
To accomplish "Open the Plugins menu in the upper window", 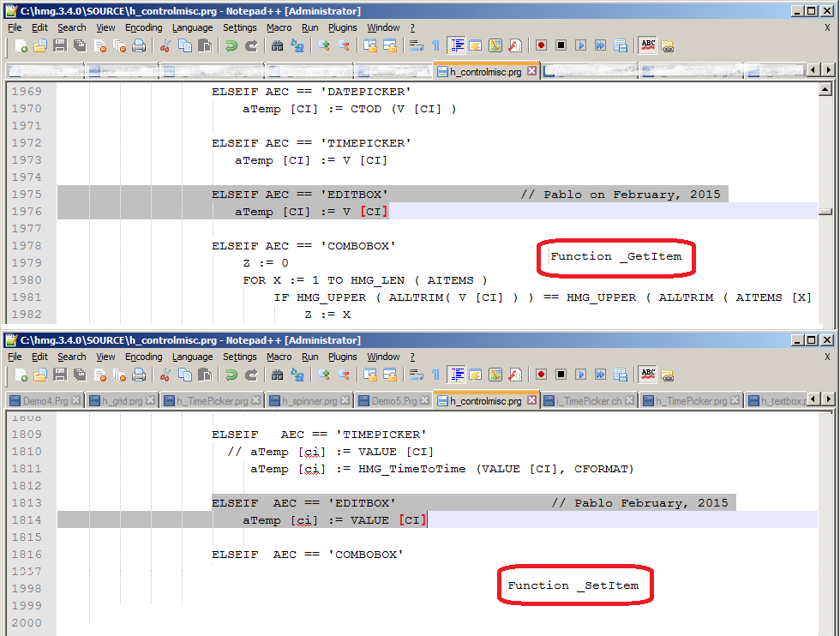I will (342, 27).
